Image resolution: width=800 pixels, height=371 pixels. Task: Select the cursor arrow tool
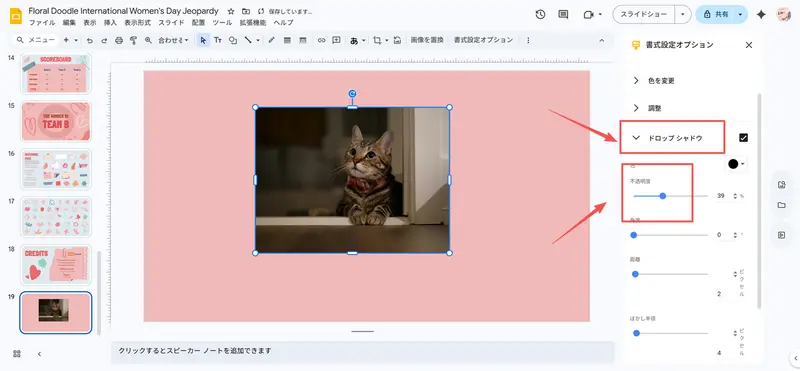pyautogui.click(x=203, y=40)
